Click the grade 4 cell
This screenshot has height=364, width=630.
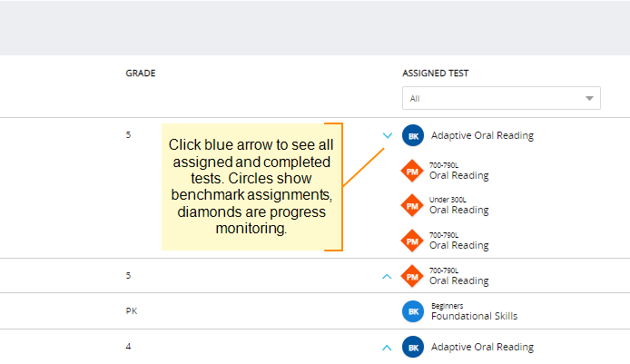tap(128, 346)
